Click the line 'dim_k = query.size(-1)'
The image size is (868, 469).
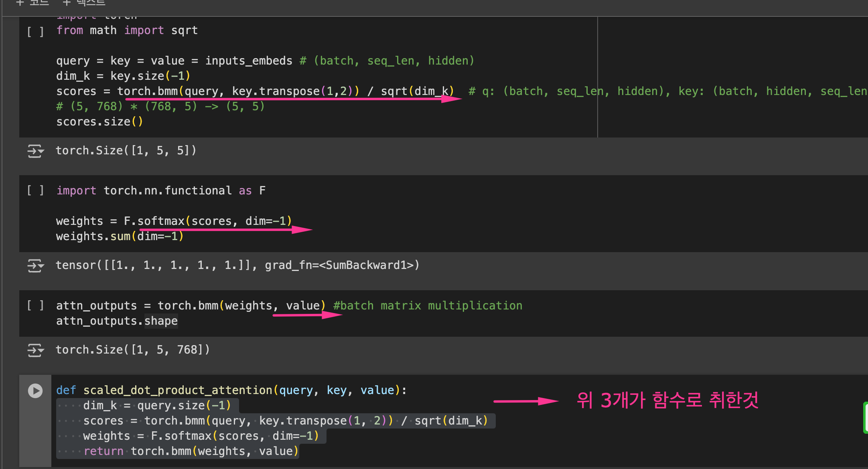(x=157, y=406)
